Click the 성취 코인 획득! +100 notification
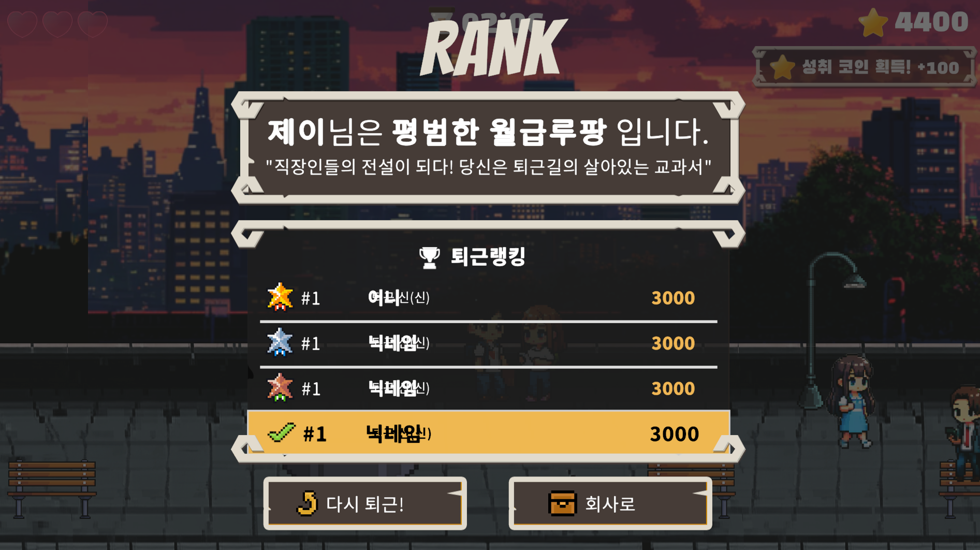This screenshot has height=550, width=980. 865,67
